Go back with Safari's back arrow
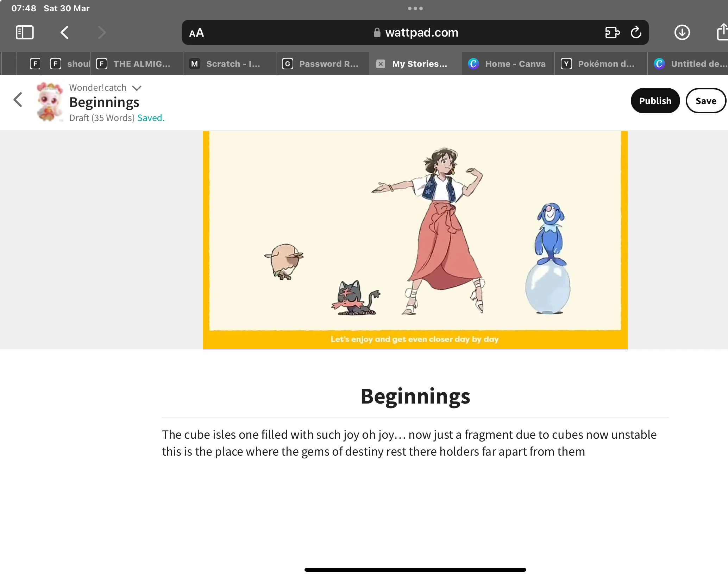Viewport: 728px width, 577px height. tap(64, 32)
